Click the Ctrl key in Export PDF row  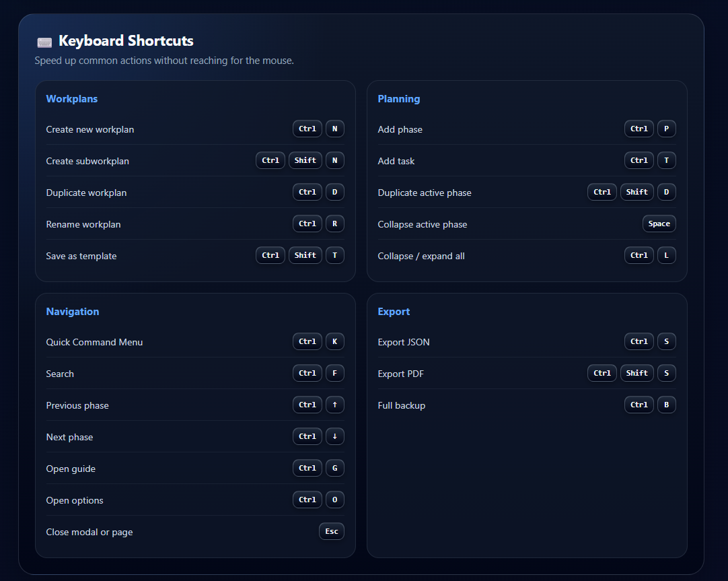[x=602, y=373]
